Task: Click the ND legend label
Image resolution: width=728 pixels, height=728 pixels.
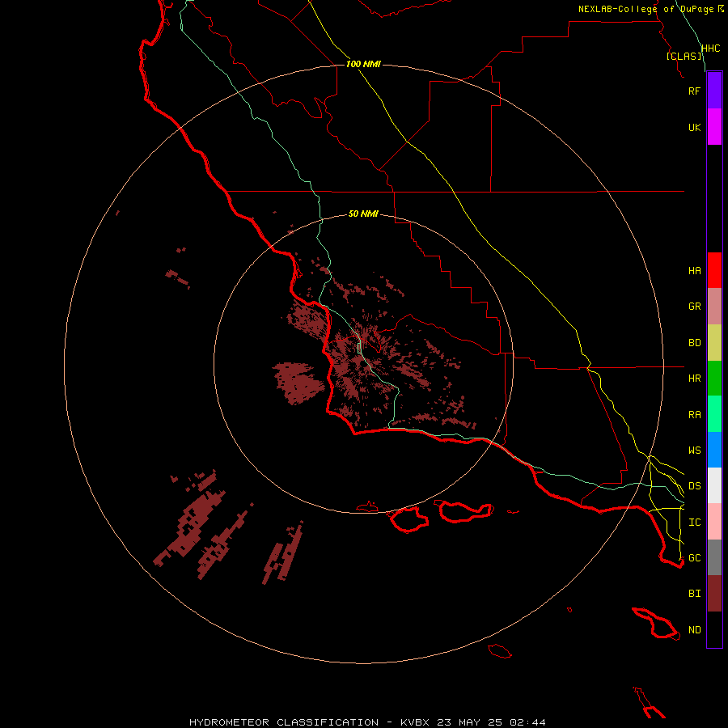Action: (x=694, y=630)
